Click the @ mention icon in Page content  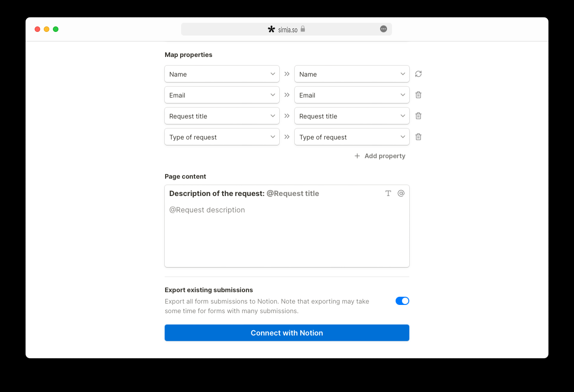tap(401, 193)
